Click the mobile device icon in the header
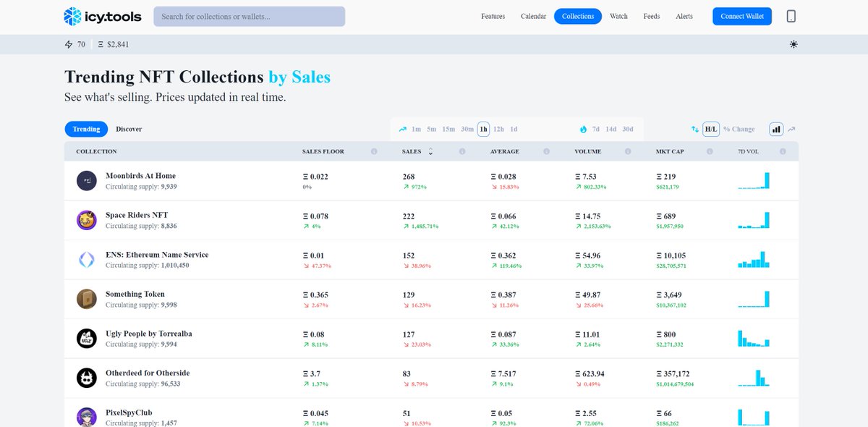The width and height of the screenshot is (868, 427). tap(792, 15)
